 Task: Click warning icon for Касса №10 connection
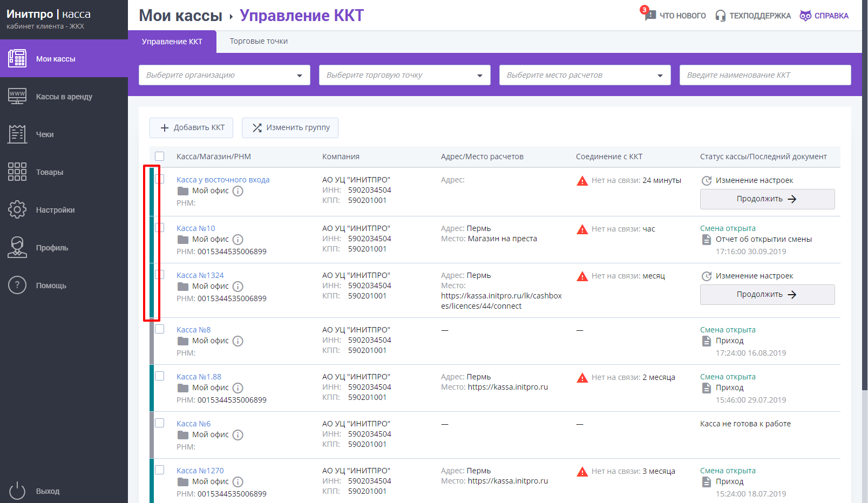(582, 229)
